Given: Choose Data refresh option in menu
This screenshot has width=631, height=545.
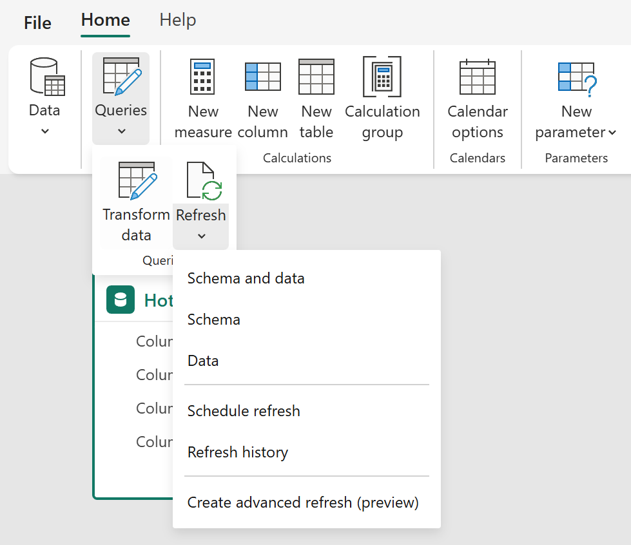Looking at the screenshot, I should 307,361.
